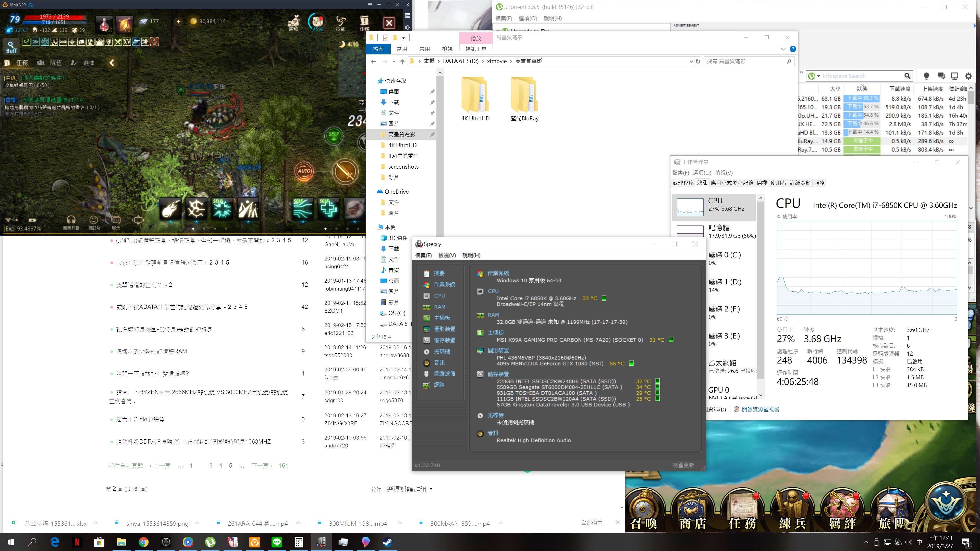Open 網路 section in Speccy sidebar

[439, 385]
